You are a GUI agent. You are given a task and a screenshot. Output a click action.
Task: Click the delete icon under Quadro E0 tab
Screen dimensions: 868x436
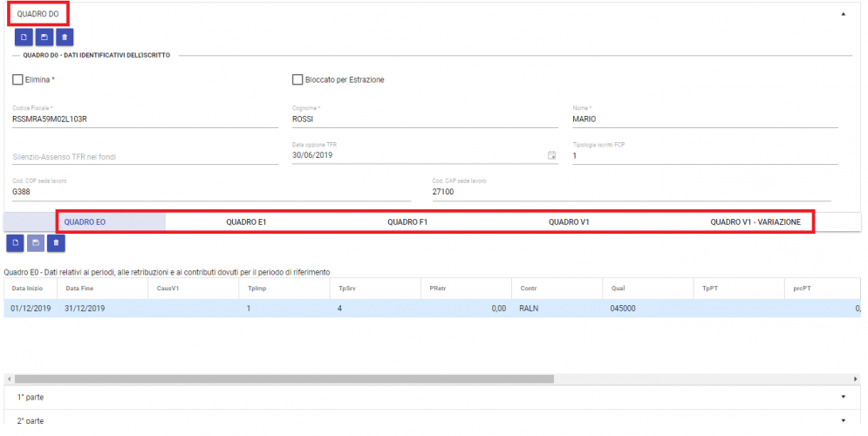pyautogui.click(x=55, y=242)
